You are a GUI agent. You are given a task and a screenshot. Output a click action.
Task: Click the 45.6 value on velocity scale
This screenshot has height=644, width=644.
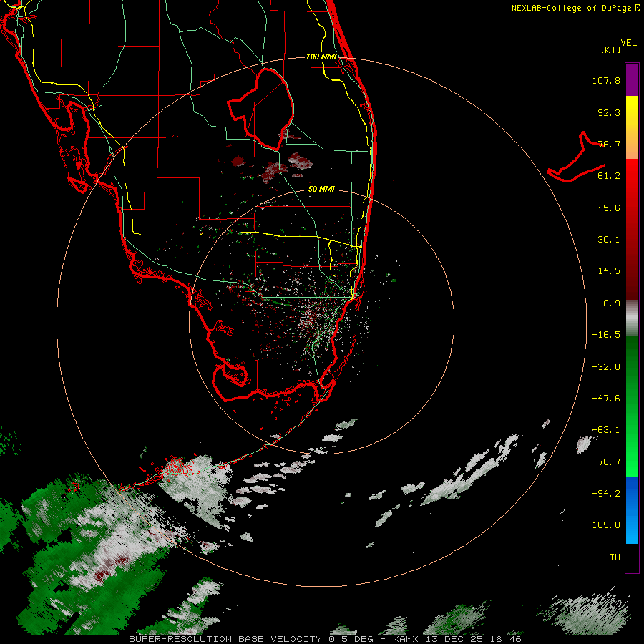coord(609,208)
